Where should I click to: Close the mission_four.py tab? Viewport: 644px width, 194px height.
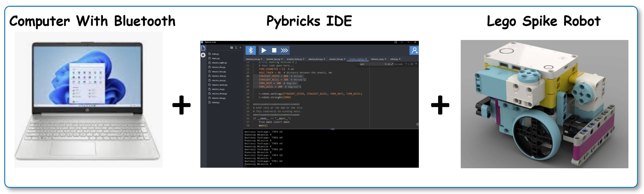click(x=324, y=59)
